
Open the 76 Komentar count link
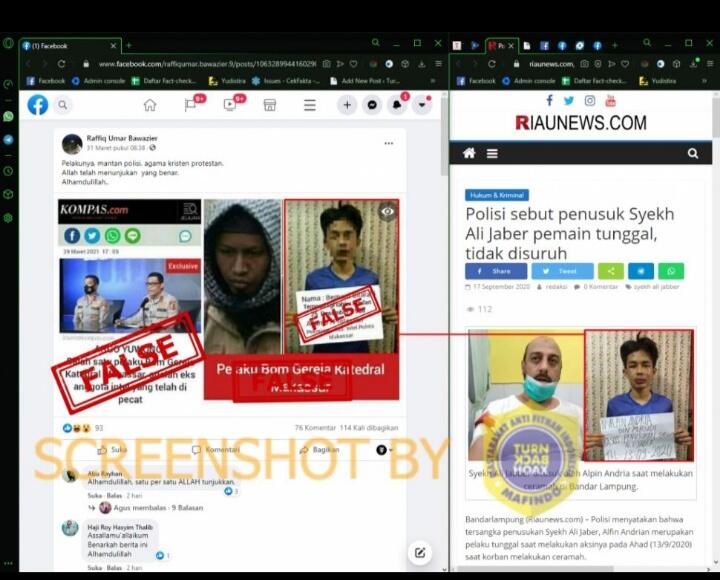315,428
